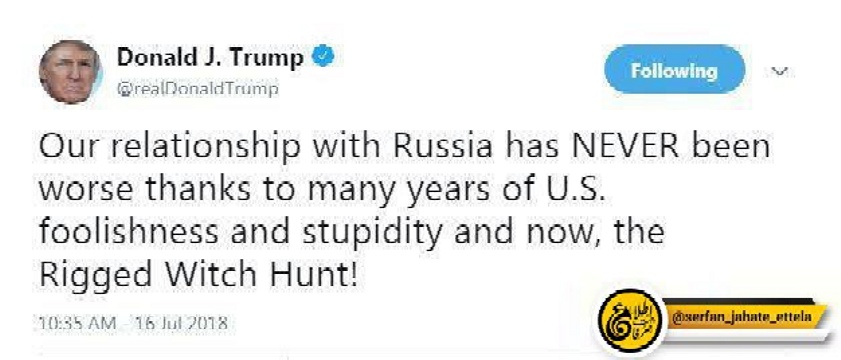Screen dimensions: 841x360
Task: Click the words Our relationship
Action: point(169,148)
